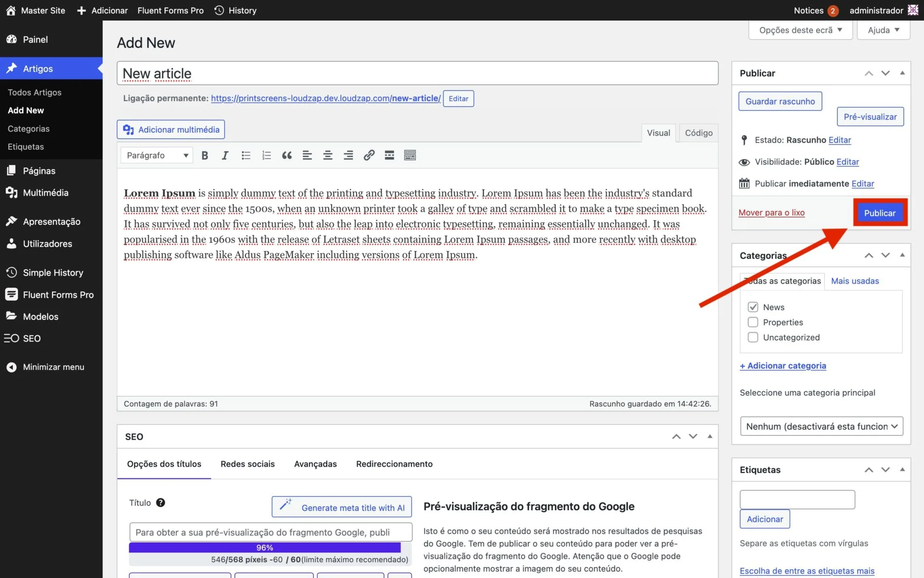This screenshot has height=578, width=924.
Task: Uncheck the News category checkbox
Action: tap(753, 307)
